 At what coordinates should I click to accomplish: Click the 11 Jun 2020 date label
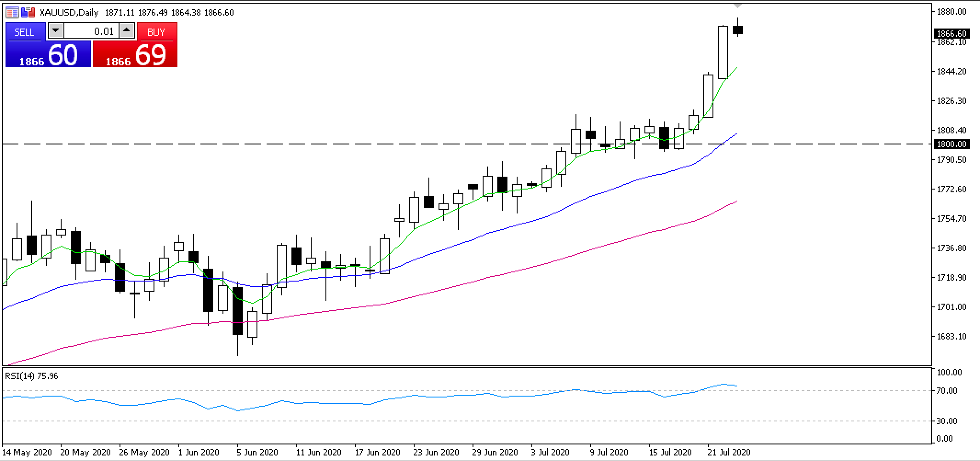(318, 452)
